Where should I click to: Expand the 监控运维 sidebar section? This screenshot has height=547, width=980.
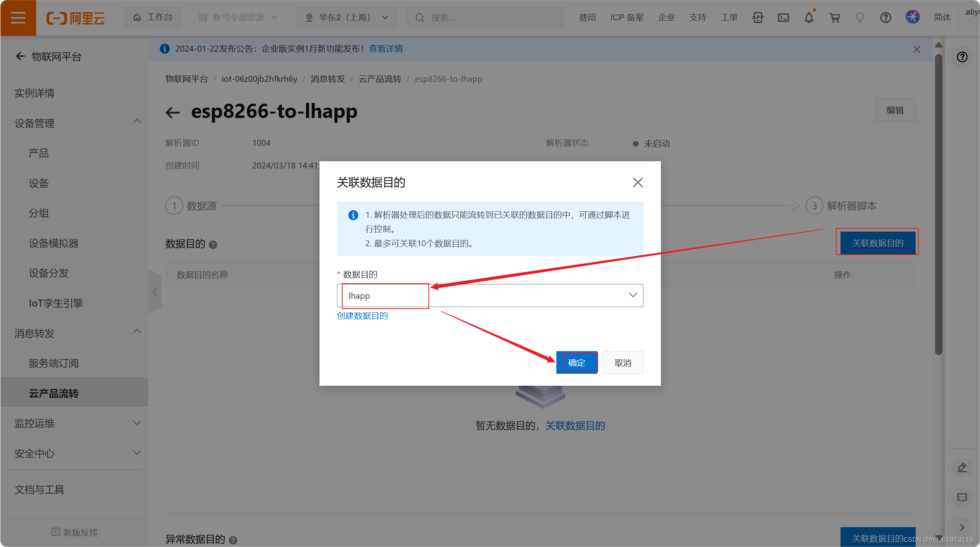(x=137, y=423)
